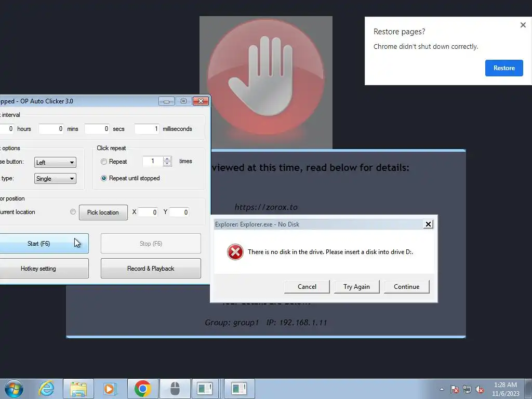Click the Group: group1 text

coord(232,322)
